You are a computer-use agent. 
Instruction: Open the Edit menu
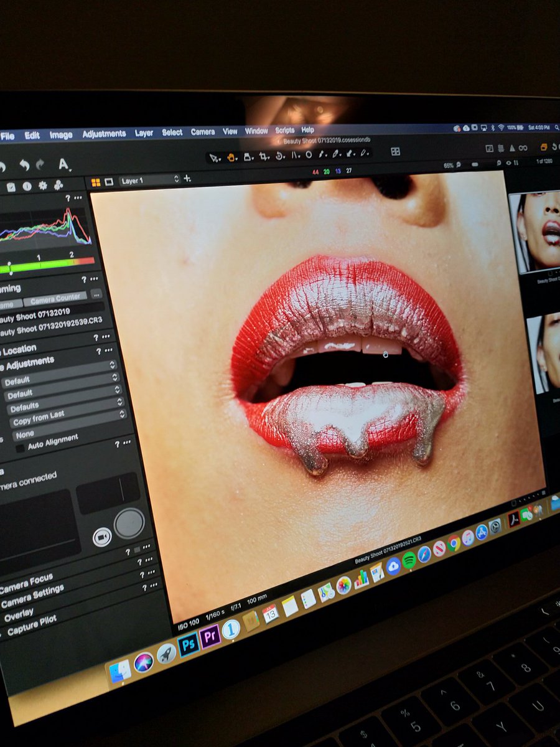coord(32,136)
